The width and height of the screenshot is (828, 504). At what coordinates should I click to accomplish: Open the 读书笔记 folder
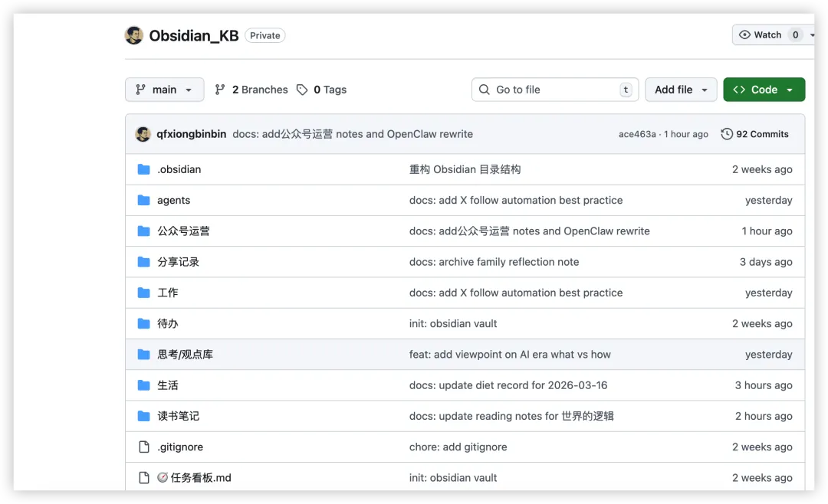pyautogui.click(x=178, y=417)
